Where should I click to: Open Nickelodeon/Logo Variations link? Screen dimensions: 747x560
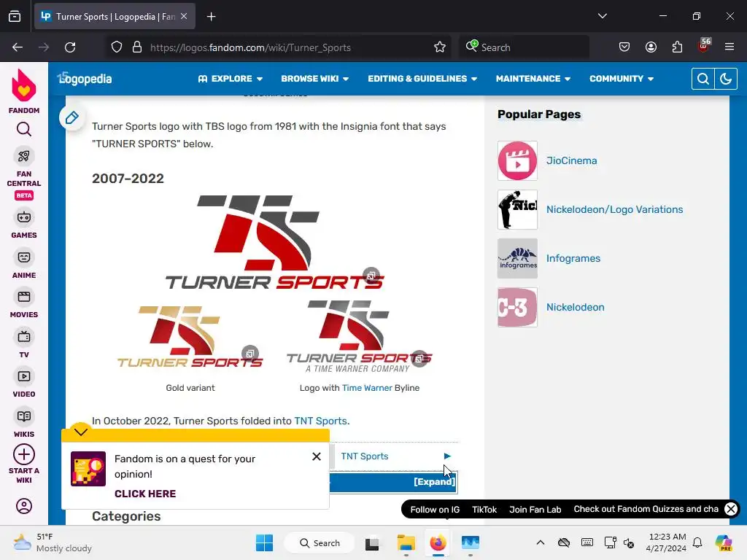click(x=614, y=209)
